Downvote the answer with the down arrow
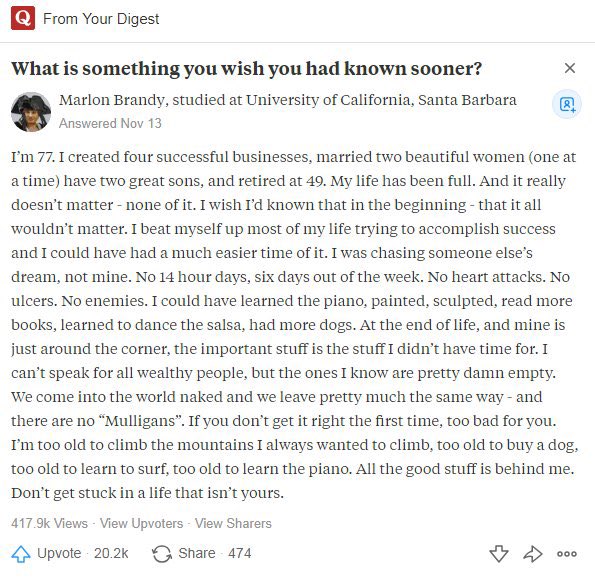This screenshot has height=577, width=595. pyautogui.click(x=499, y=554)
